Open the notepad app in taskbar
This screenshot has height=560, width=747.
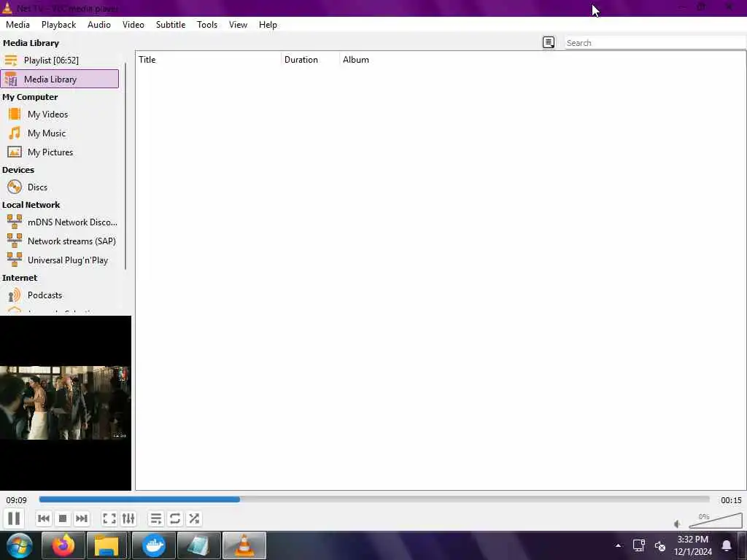click(198, 545)
